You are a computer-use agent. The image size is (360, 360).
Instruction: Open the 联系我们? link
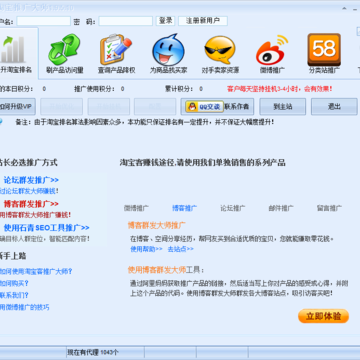(14, 295)
